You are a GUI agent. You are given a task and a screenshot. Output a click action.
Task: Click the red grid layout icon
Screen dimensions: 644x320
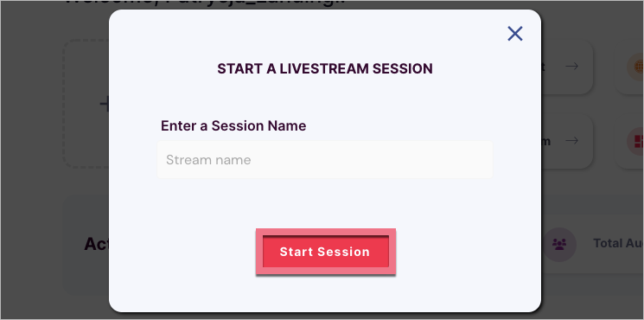[635, 141]
